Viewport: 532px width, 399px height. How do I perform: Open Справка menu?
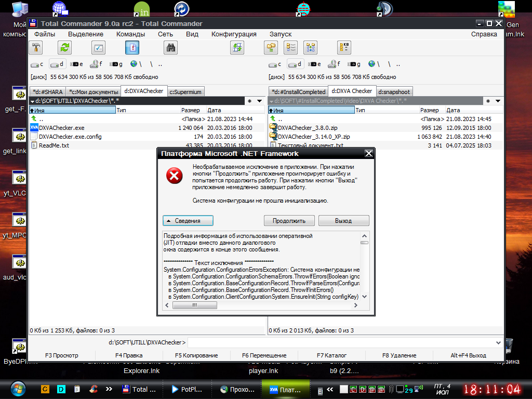[x=484, y=34]
